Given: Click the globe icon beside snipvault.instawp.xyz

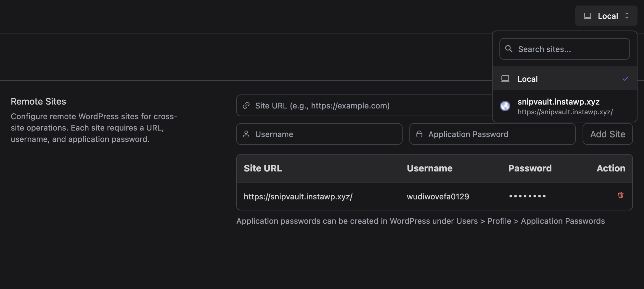Looking at the screenshot, I should coord(505,106).
